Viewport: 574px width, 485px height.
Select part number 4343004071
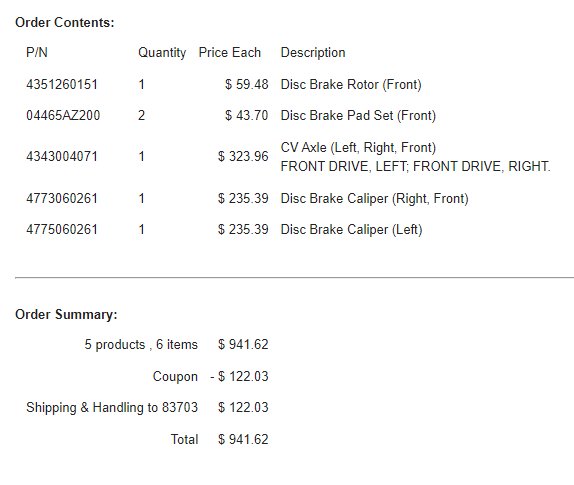(62, 157)
